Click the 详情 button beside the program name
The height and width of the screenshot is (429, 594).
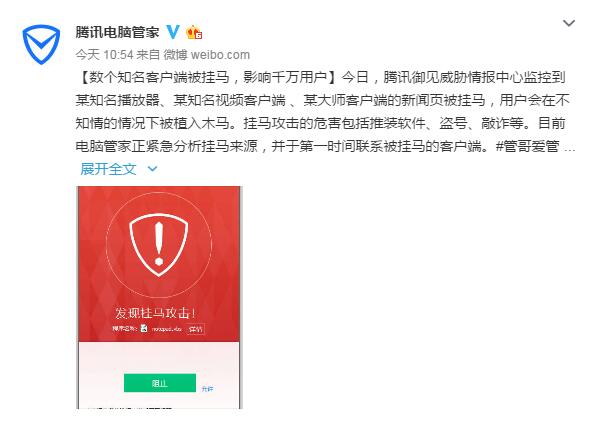click(x=196, y=329)
